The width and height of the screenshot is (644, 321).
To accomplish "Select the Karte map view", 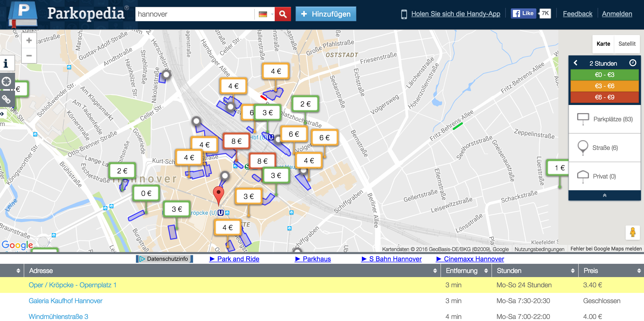I will tap(603, 44).
